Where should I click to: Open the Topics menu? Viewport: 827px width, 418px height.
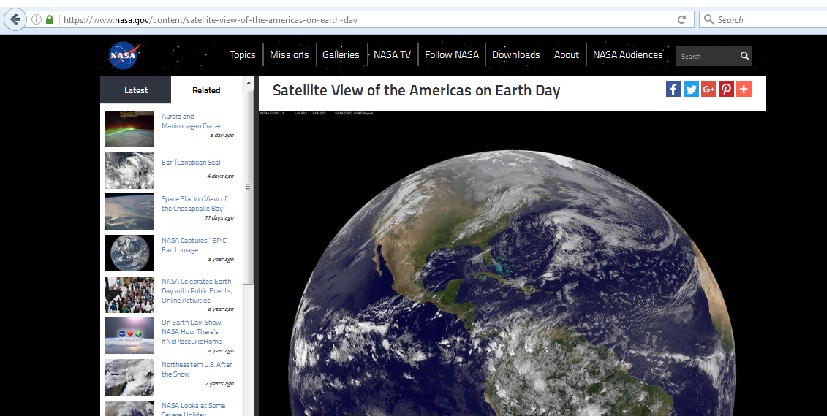coord(242,55)
